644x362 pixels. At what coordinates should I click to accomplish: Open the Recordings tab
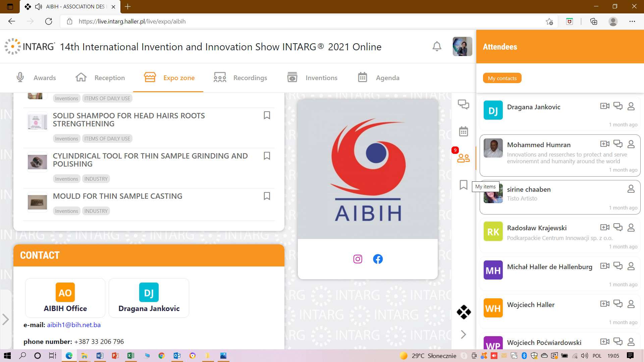[240, 78]
